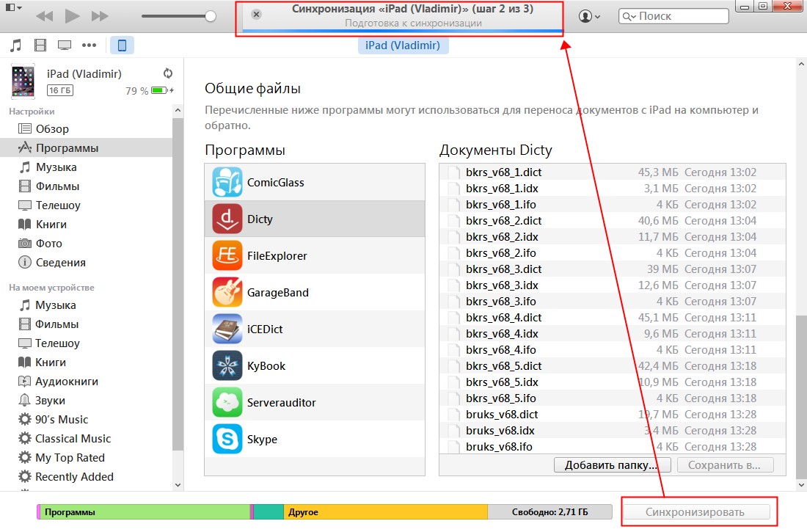Viewport: 807px width, 532px height.
Task: Select the Skype app icon
Action: click(227, 439)
